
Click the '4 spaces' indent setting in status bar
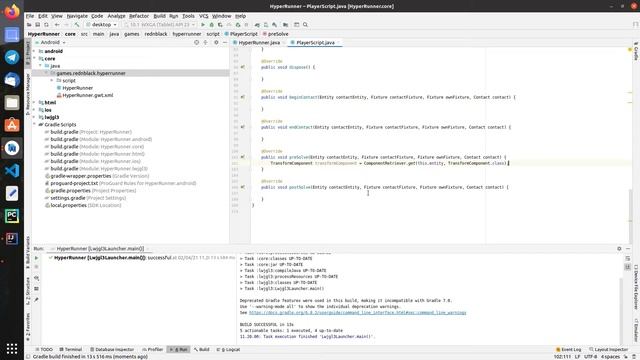[x=610, y=357]
